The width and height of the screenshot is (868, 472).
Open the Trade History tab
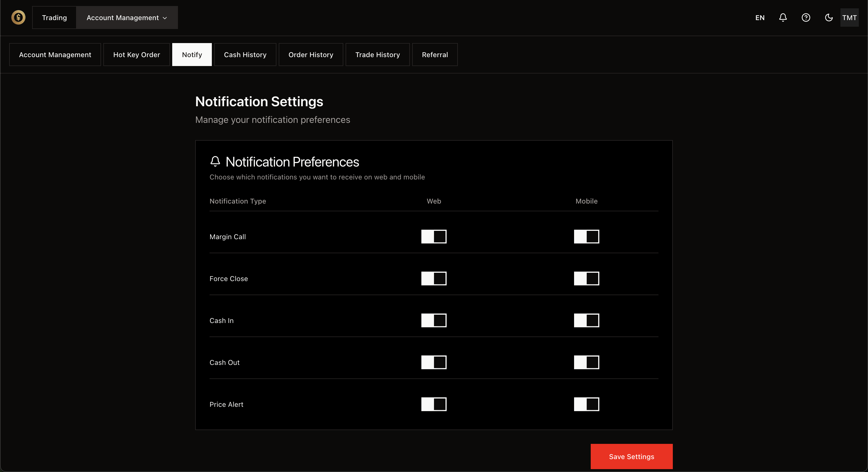(x=377, y=55)
